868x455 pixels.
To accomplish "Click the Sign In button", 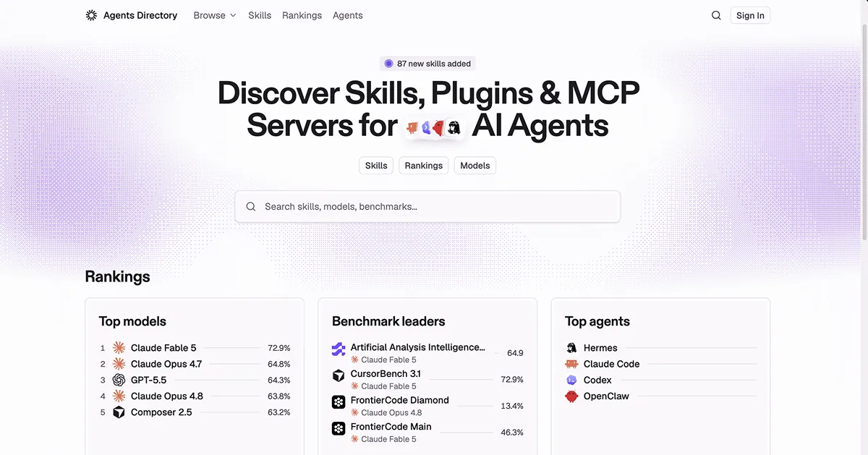I will pyautogui.click(x=750, y=15).
